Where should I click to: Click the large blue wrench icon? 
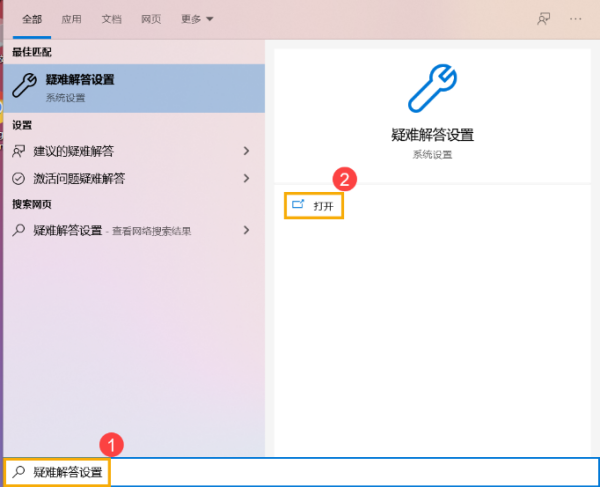(432, 88)
